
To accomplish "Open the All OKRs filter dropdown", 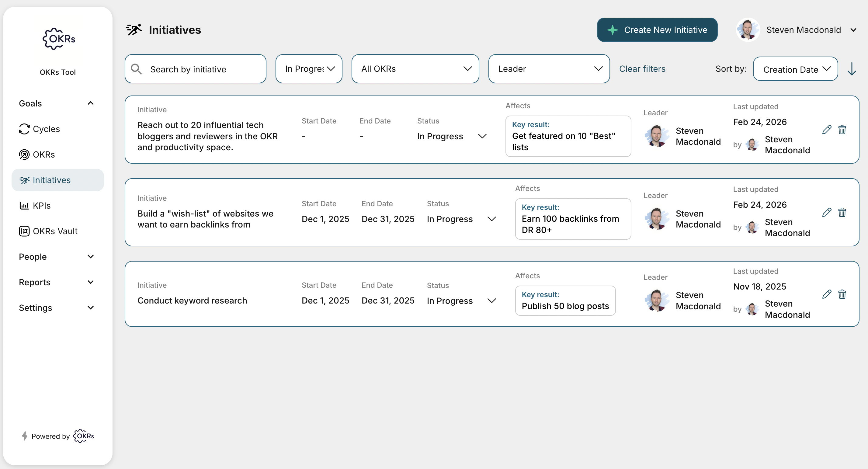I will (x=415, y=69).
